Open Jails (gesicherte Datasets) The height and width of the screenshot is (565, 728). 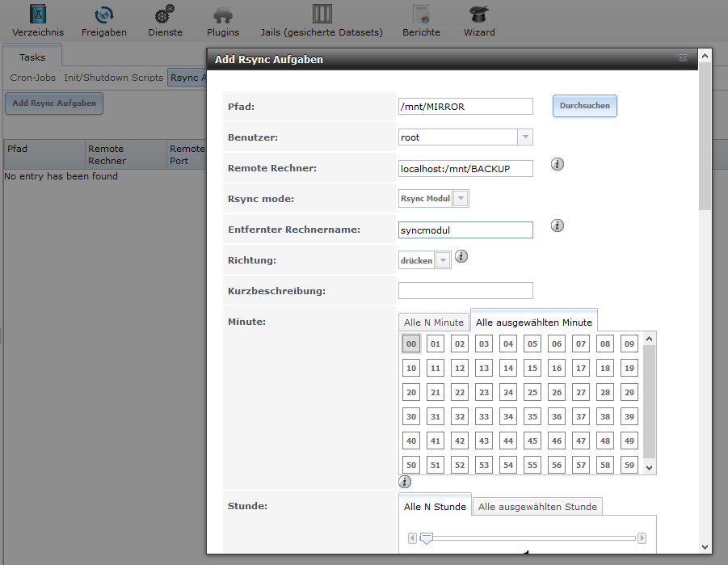[322, 15]
